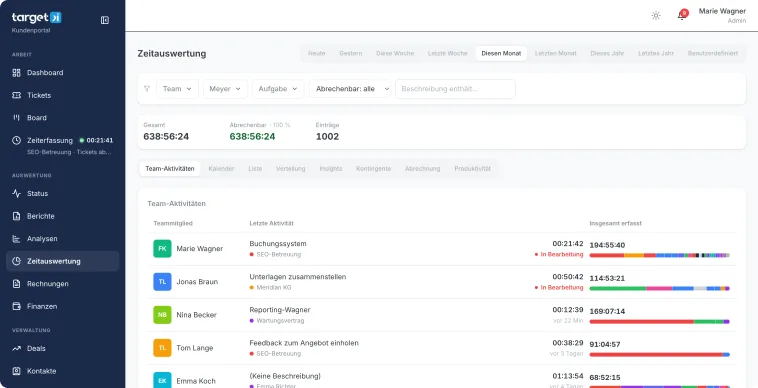Click Nina Becker's colored time bar
758x388 pixels.
click(659, 321)
